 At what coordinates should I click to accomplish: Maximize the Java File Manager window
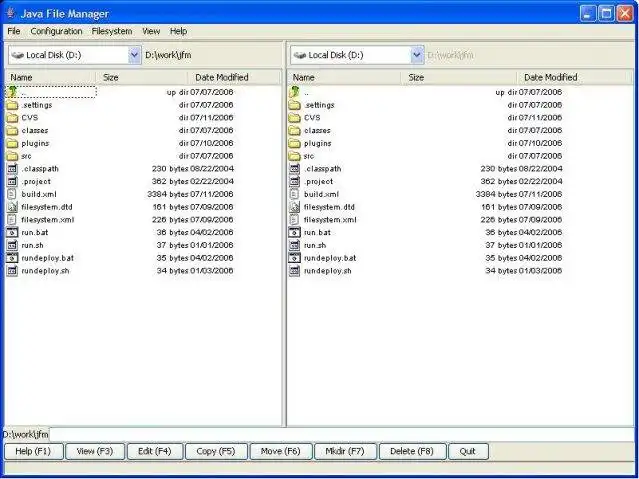(606, 13)
